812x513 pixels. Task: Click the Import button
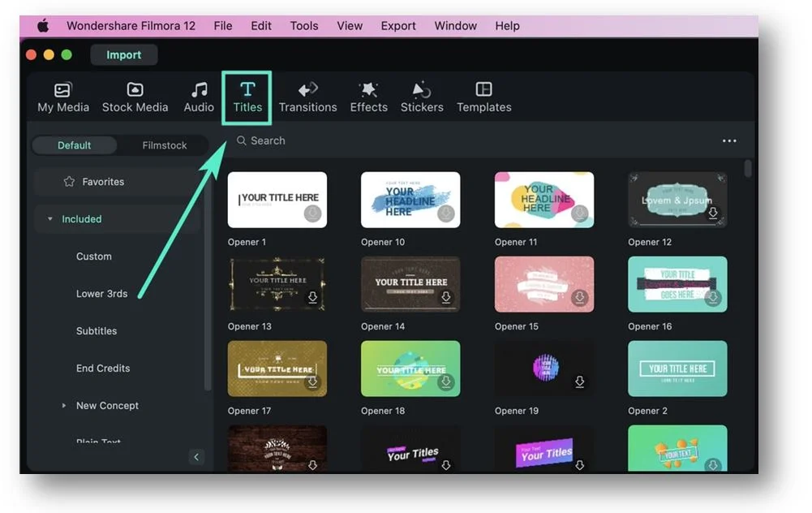point(124,54)
